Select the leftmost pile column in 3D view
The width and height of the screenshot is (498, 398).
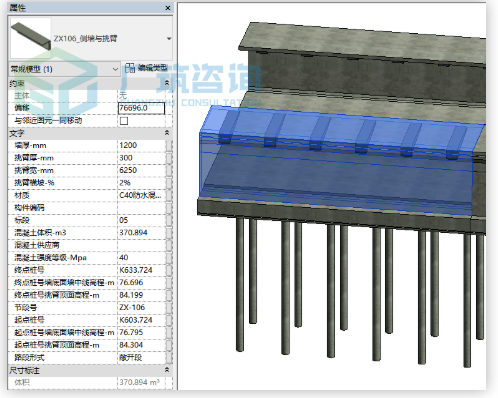(x=240, y=284)
